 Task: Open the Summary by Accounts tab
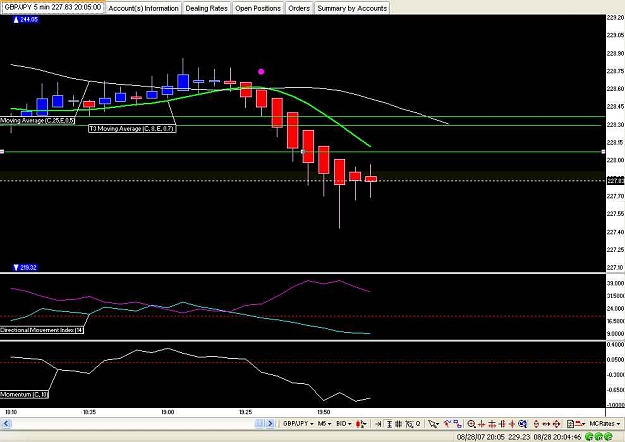click(352, 8)
